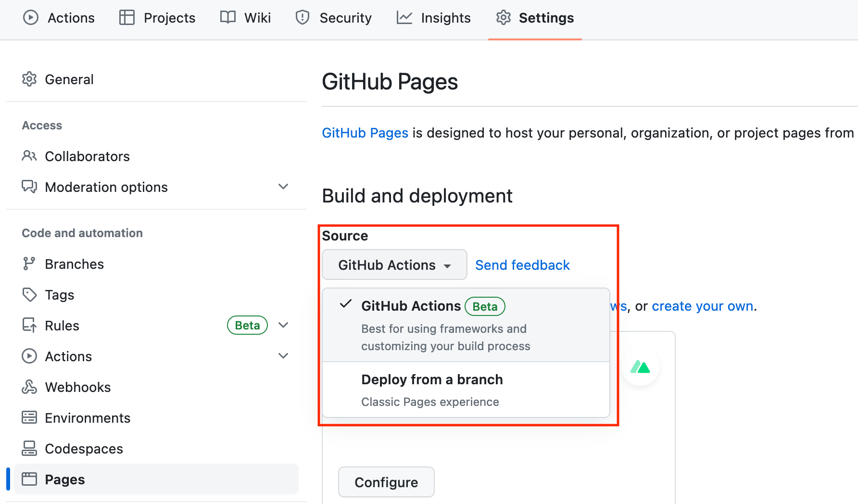This screenshot has height=504, width=858.
Task: Click the Collaborators people icon
Action: click(x=29, y=156)
